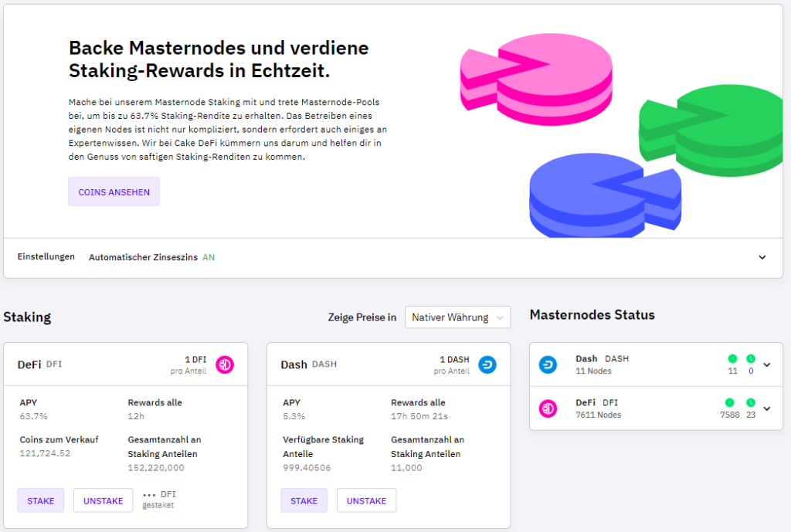Click the DeFi total shares 152,220,000

tap(156, 468)
